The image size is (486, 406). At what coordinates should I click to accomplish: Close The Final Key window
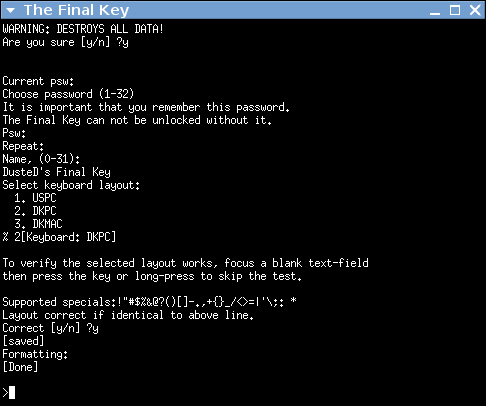475,10
